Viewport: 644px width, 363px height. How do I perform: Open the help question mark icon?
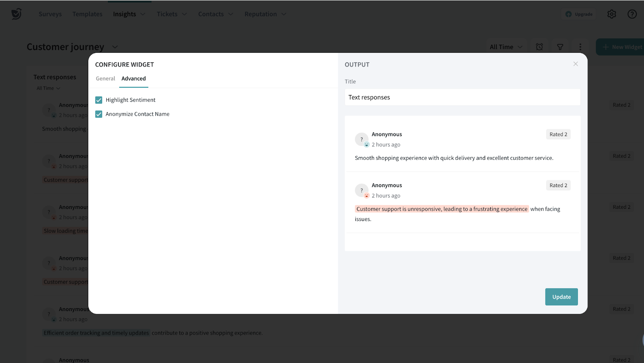coord(632,14)
